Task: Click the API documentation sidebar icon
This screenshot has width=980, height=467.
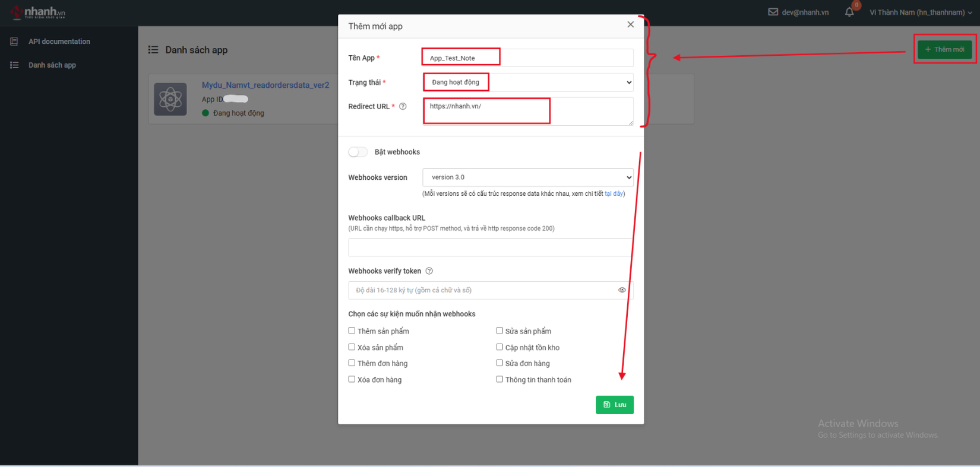Action: (x=14, y=42)
